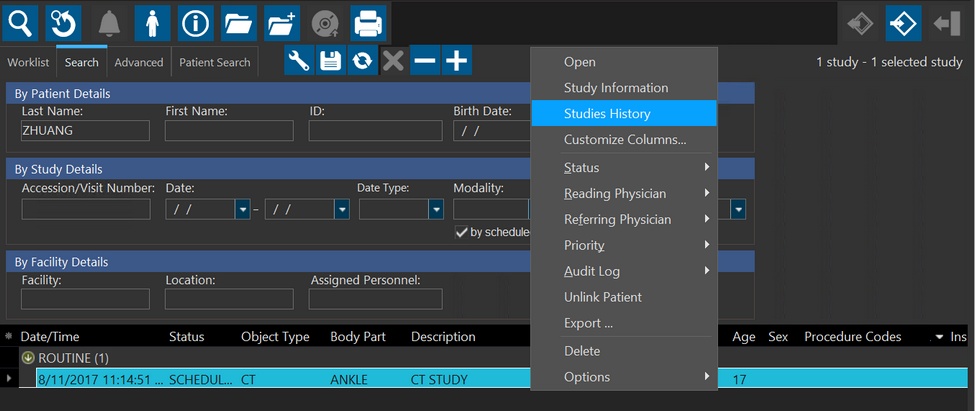The height and width of the screenshot is (411, 975).
Task: Collapse the ROUTINE (1) group
Action: [28, 358]
